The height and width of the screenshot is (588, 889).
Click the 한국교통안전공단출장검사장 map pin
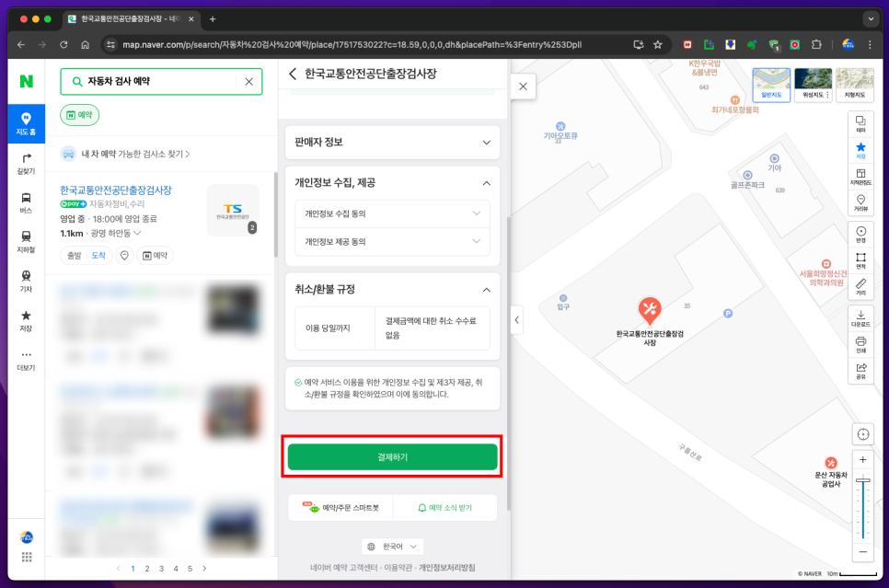(x=649, y=311)
